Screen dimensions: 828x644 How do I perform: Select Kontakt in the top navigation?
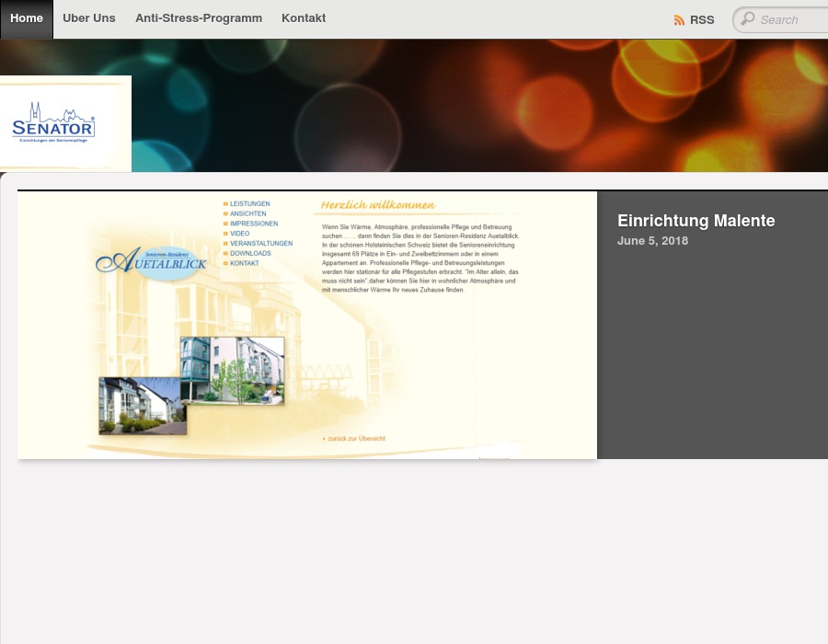pos(304,18)
